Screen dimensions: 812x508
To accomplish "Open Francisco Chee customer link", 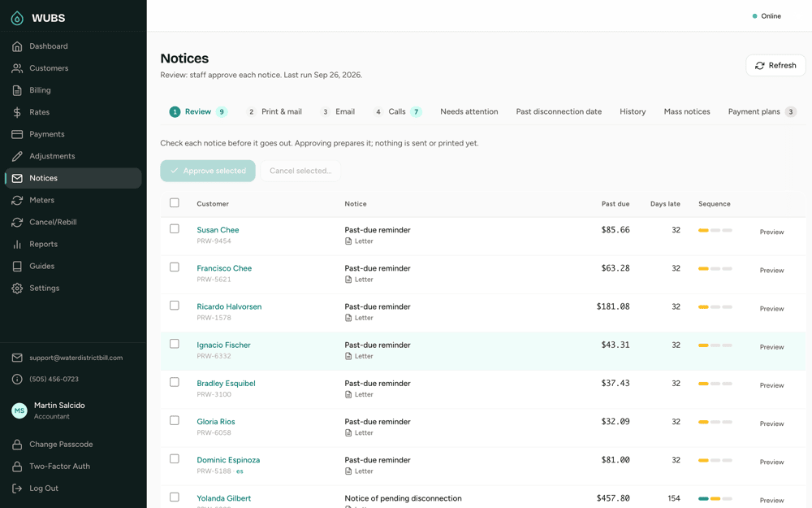I will pos(224,268).
